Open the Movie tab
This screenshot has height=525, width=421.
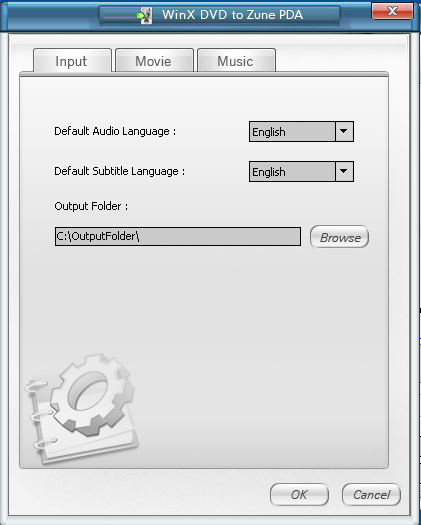pos(154,61)
